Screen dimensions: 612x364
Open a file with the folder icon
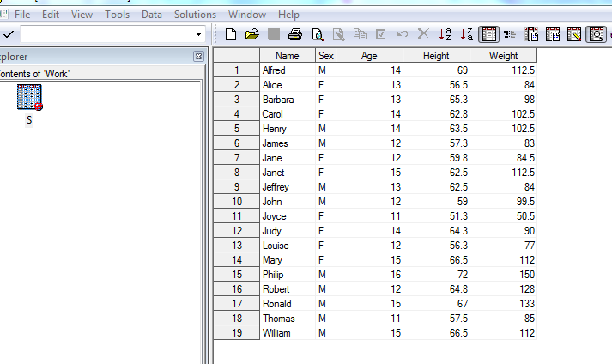pyautogui.click(x=251, y=34)
